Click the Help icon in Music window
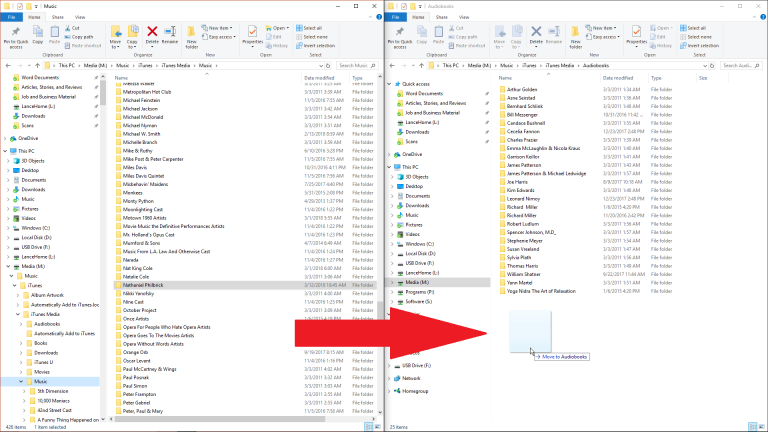The image size is (768, 432). [x=379, y=17]
